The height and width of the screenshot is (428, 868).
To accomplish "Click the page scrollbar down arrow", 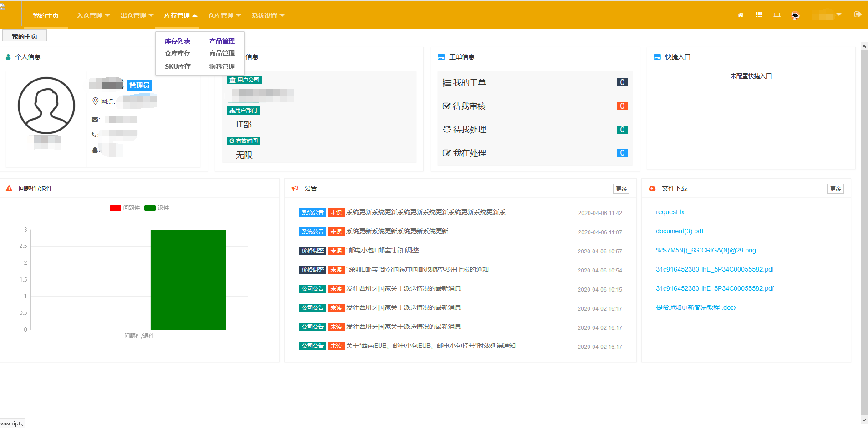I will point(864,421).
